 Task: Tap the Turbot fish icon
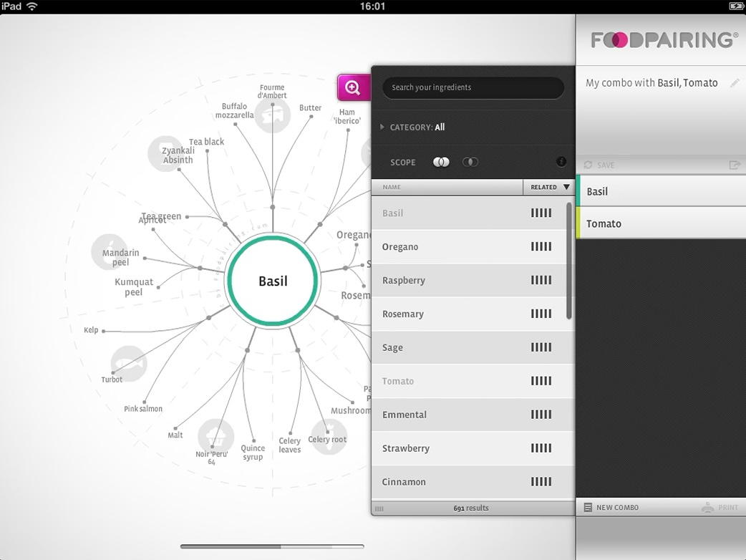[x=130, y=363]
